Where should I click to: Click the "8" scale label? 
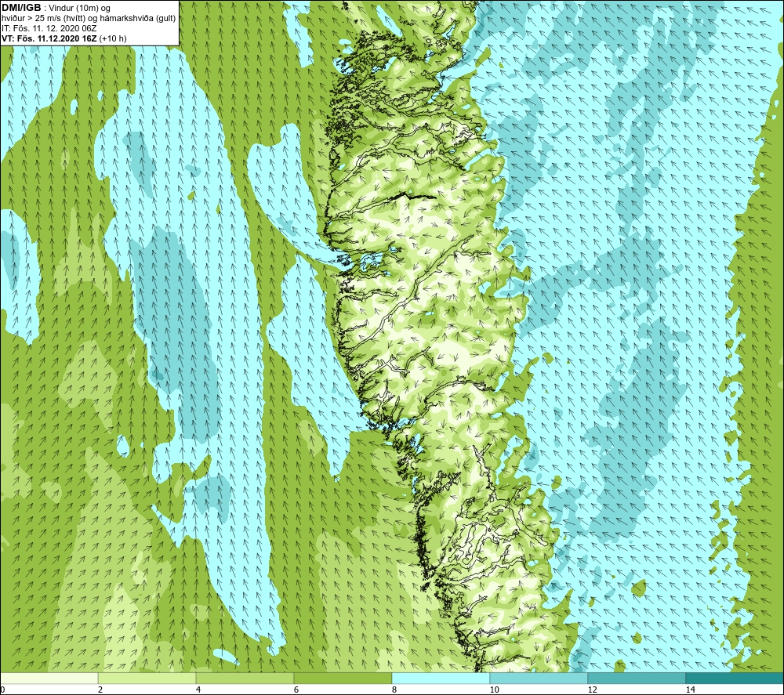coord(394,690)
